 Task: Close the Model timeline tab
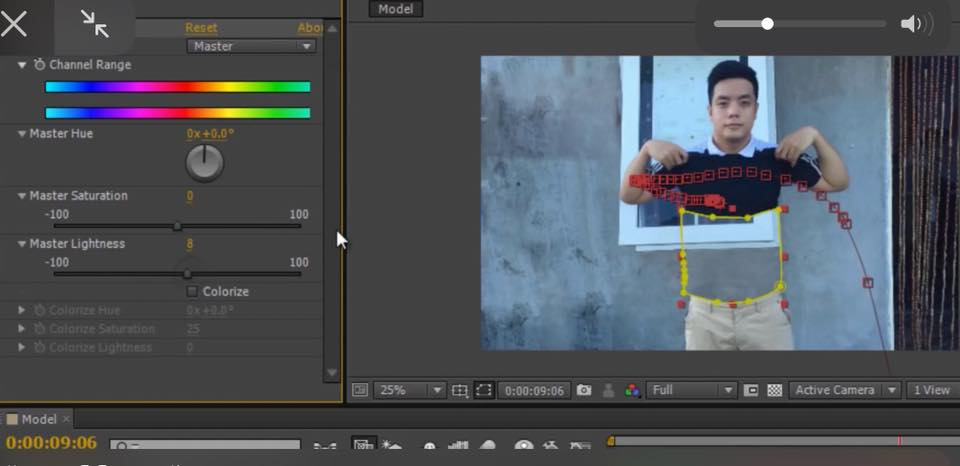point(66,419)
